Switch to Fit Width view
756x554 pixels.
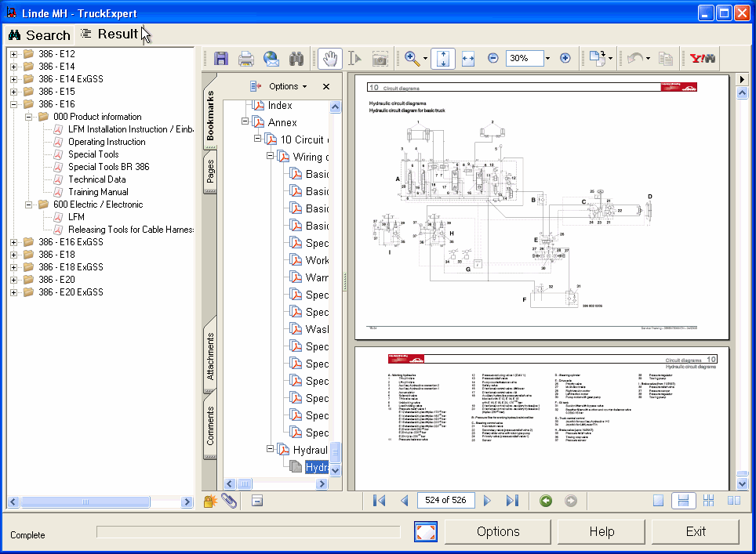[x=468, y=59]
